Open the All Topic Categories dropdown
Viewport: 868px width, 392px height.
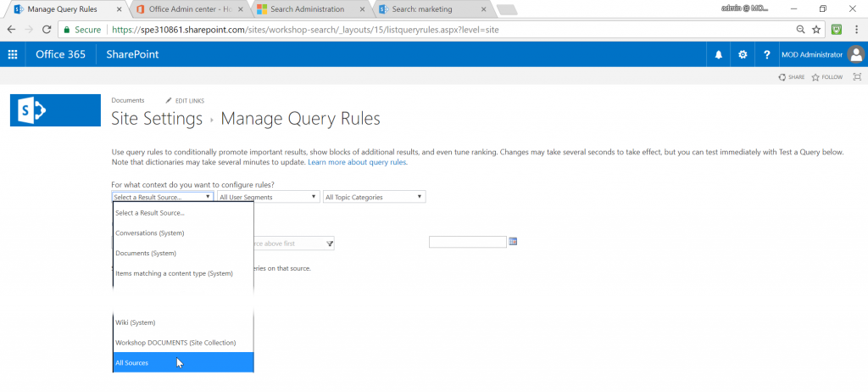[374, 197]
